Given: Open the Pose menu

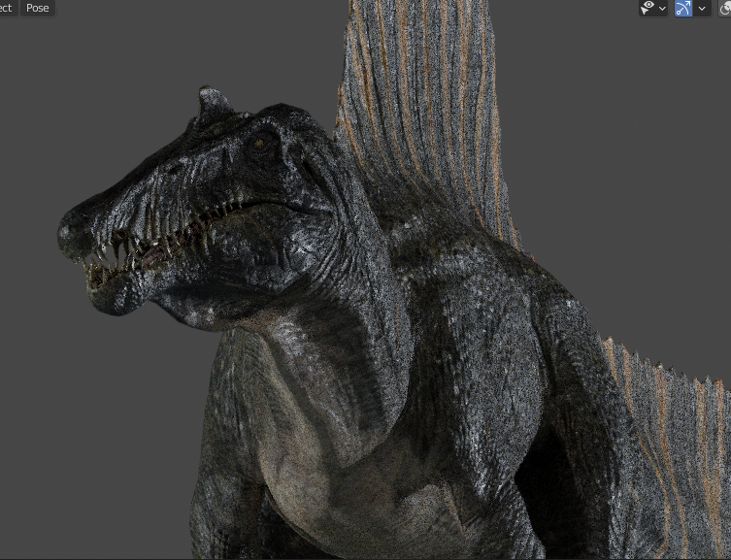Looking at the screenshot, I should coord(37,8).
